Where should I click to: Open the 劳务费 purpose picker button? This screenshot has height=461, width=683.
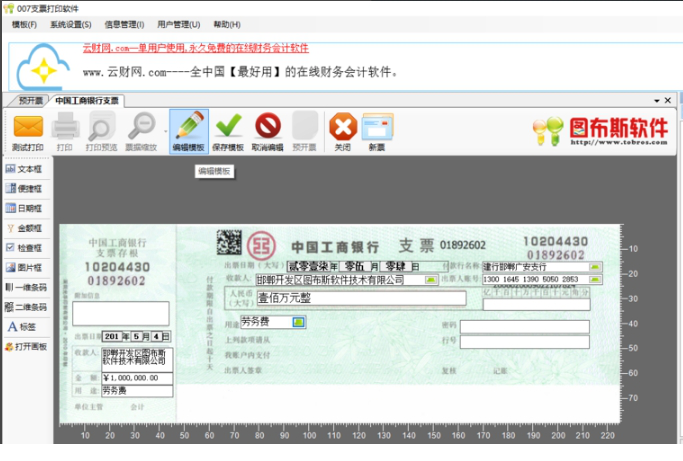point(299,322)
